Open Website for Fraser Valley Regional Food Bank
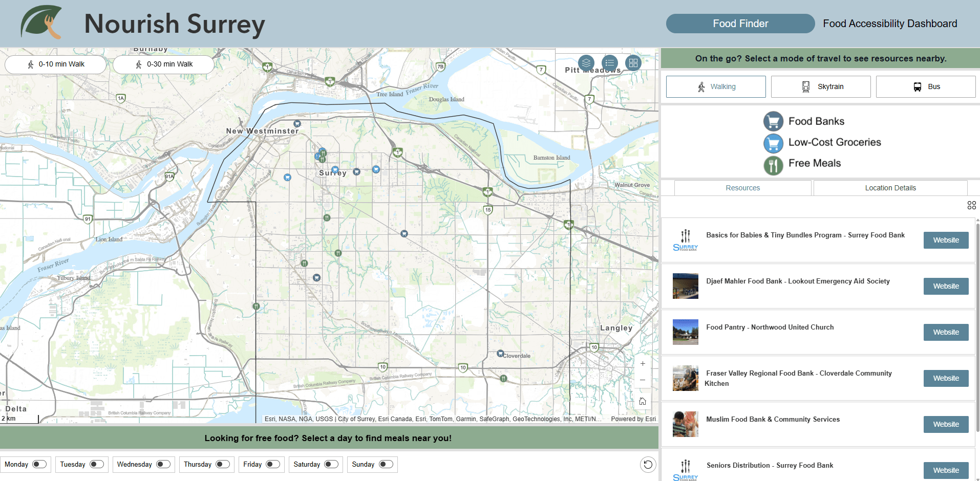 pyautogui.click(x=946, y=378)
